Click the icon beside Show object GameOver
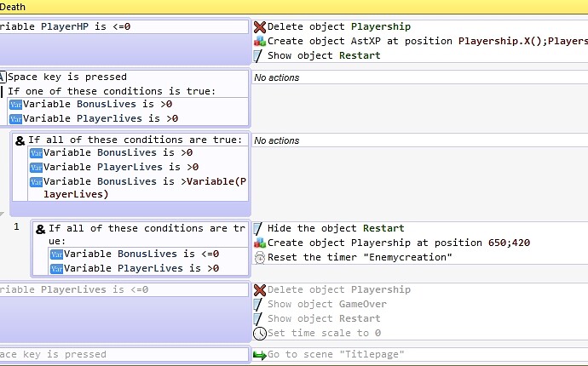This screenshot has width=588, height=366. (258, 304)
